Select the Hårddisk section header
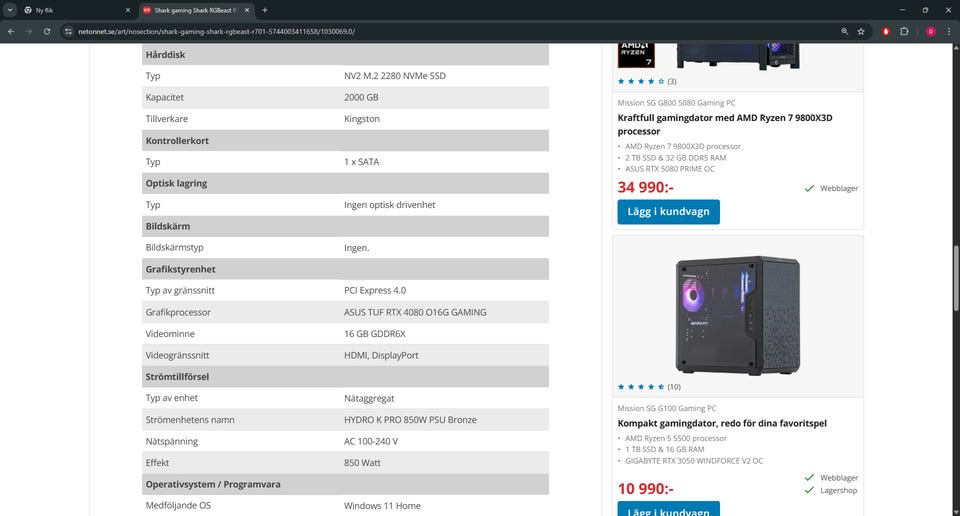Viewport: 960px width, 516px height. click(345, 54)
